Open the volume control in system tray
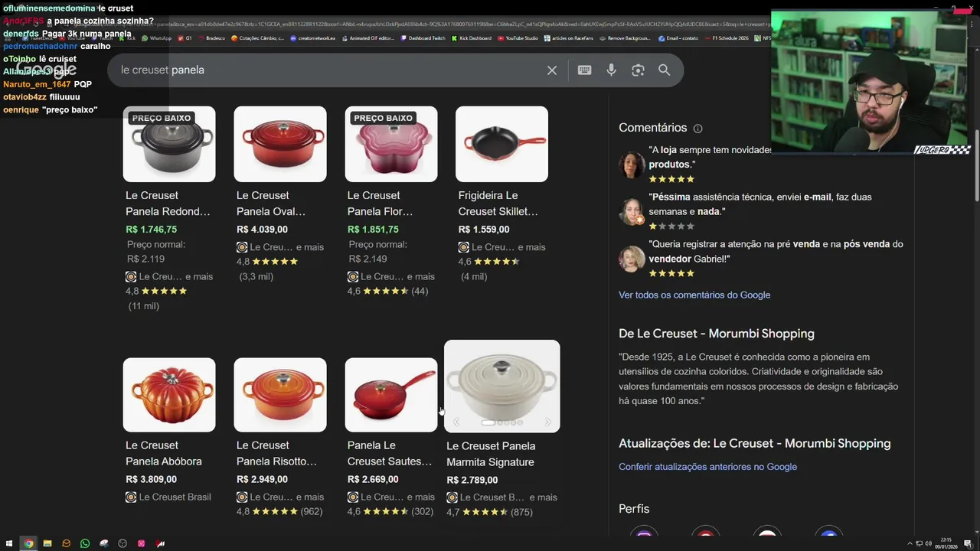Image resolution: width=980 pixels, height=551 pixels. 929,543
